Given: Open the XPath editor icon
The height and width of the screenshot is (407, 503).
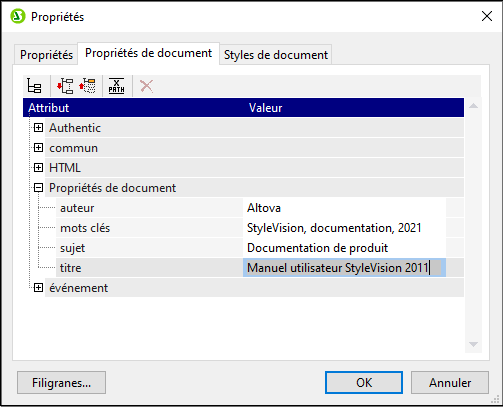Looking at the screenshot, I should [x=117, y=86].
